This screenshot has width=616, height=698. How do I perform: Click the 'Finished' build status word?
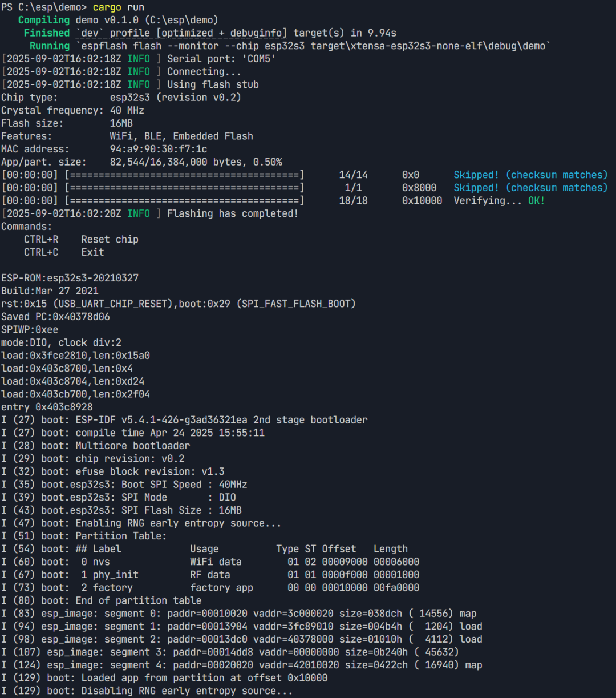[47, 33]
